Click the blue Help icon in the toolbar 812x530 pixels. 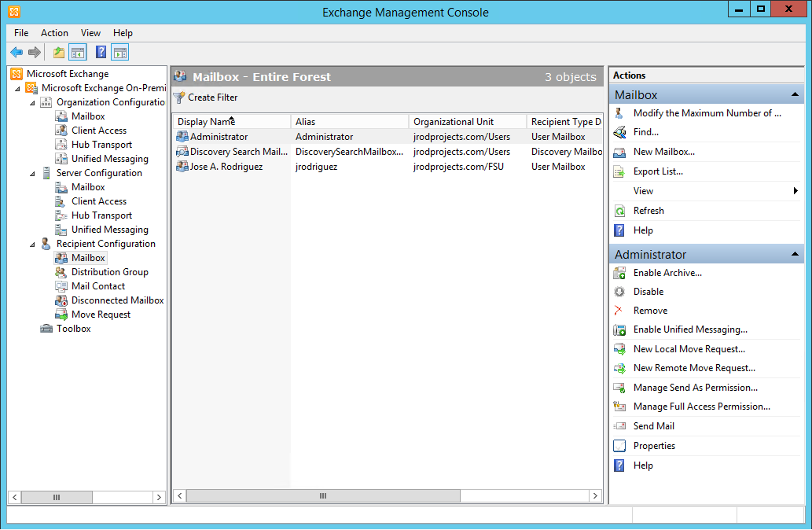[101, 53]
